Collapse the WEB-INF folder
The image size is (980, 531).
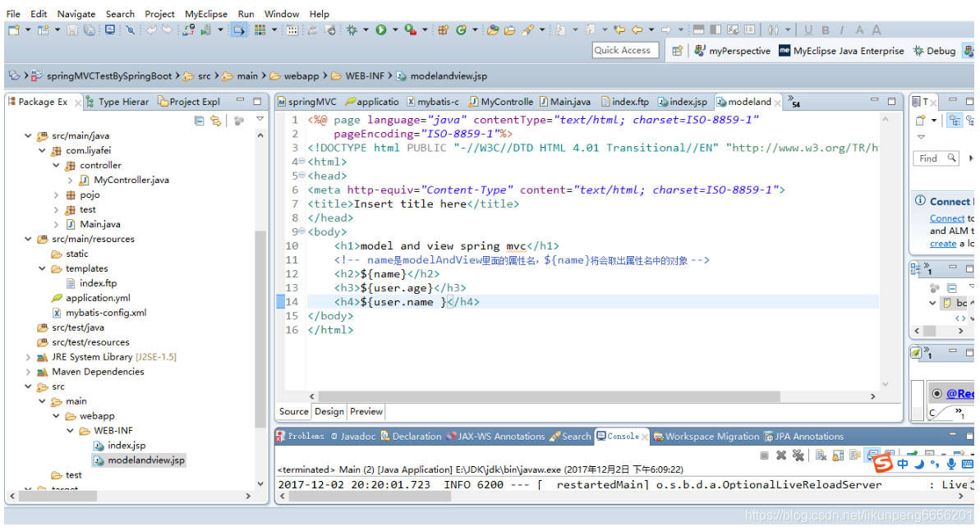coord(70,431)
